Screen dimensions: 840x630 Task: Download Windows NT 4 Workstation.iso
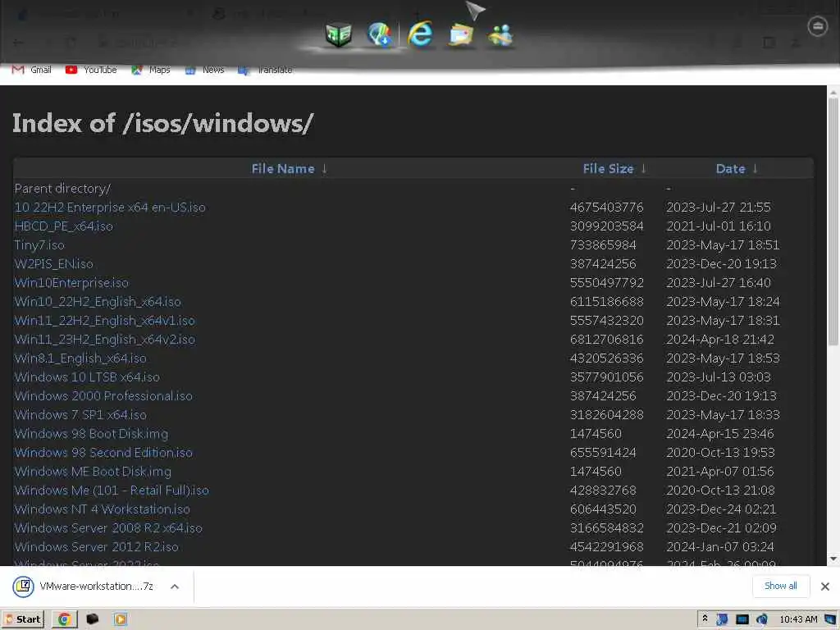pos(103,509)
